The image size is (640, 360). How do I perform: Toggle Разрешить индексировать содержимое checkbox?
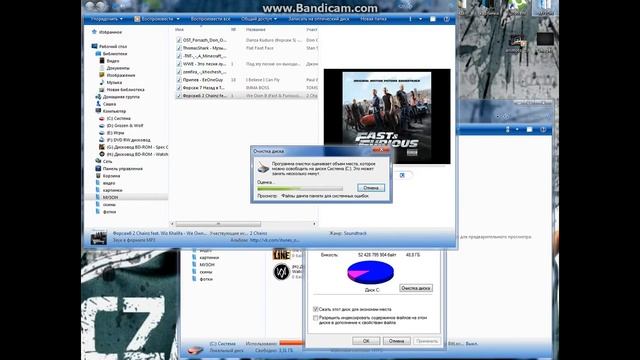[316, 318]
